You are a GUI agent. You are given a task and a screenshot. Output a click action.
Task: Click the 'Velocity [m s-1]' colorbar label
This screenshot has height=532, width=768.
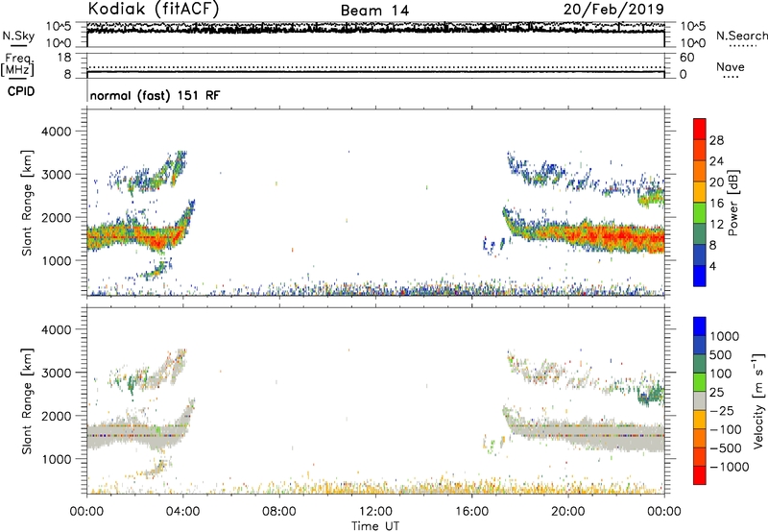(758, 400)
